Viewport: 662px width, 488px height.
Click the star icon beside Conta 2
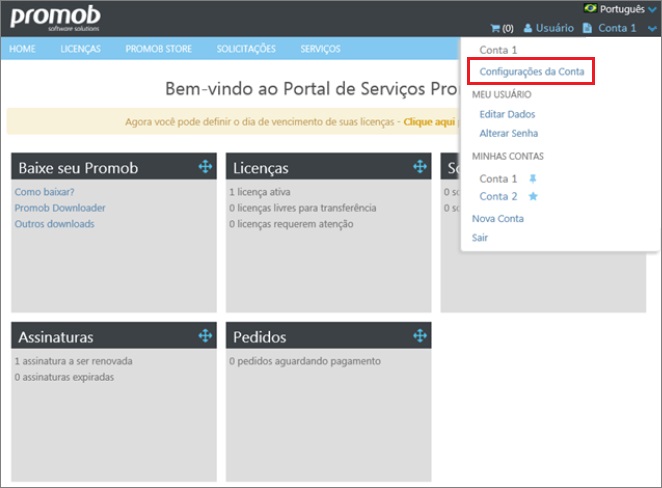point(533,196)
